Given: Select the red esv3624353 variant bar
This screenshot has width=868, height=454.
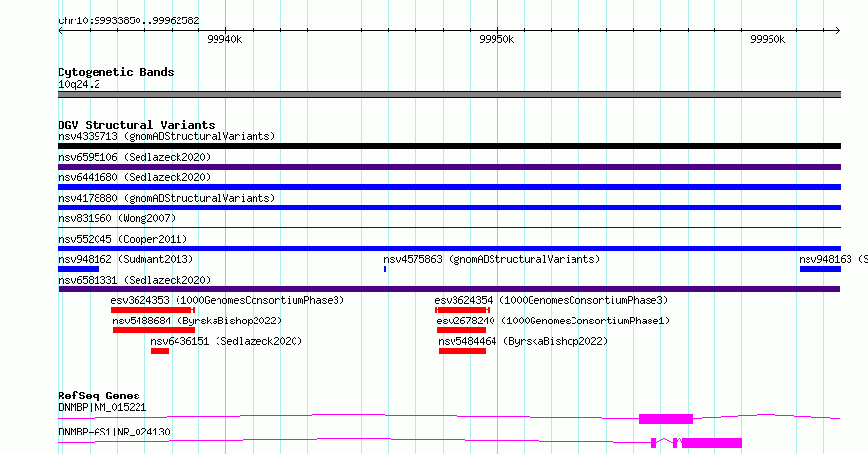Looking at the screenshot, I should (153, 310).
